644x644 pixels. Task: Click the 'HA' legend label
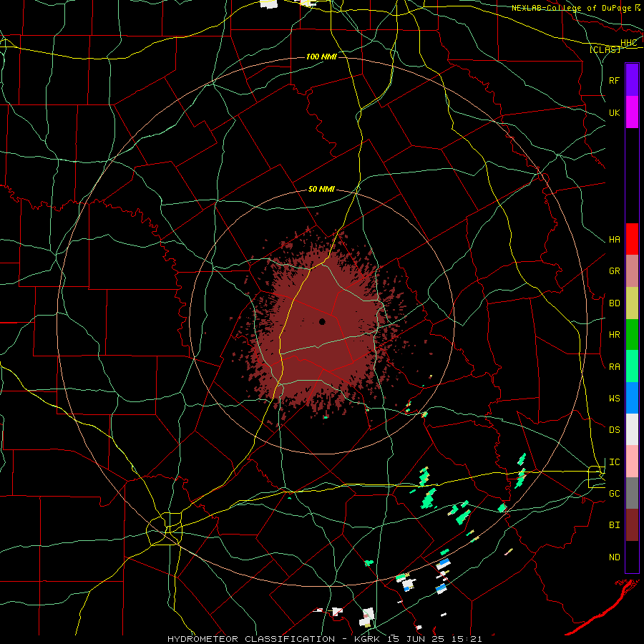pyautogui.click(x=614, y=239)
